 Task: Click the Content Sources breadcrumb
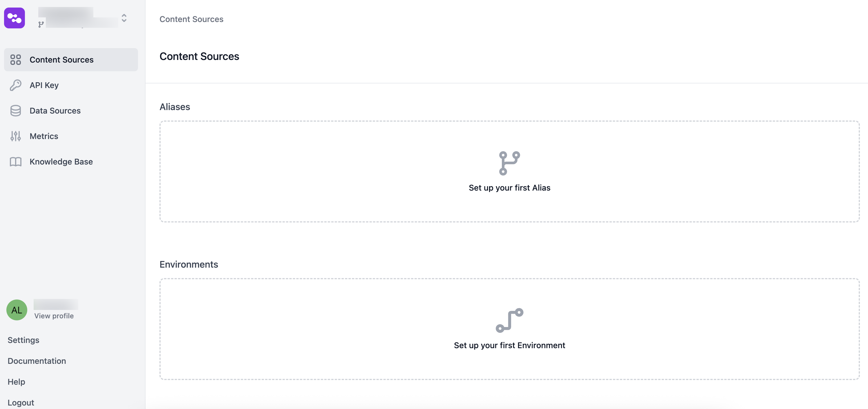pos(191,19)
